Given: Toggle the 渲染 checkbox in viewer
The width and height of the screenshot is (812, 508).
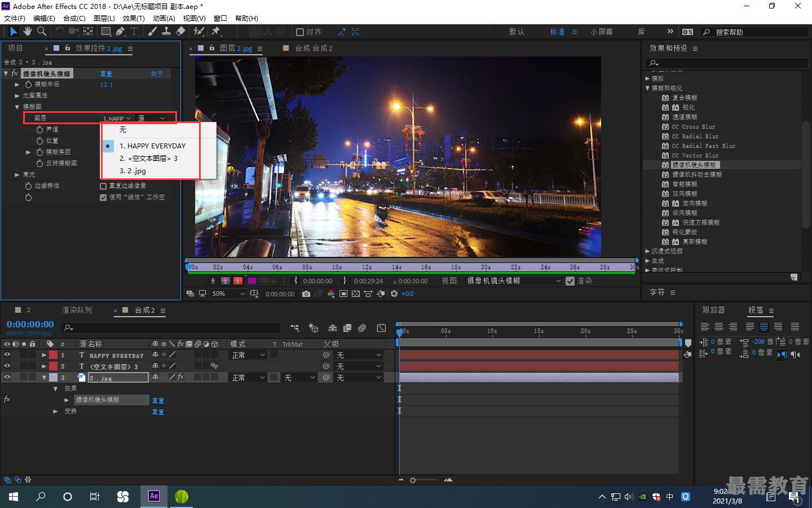Looking at the screenshot, I should click(570, 281).
